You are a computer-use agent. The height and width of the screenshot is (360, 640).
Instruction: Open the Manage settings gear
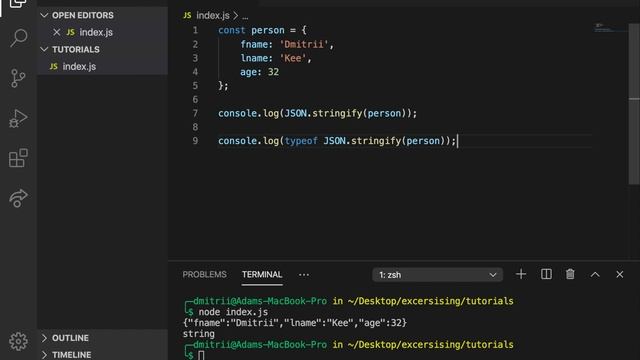point(18,341)
